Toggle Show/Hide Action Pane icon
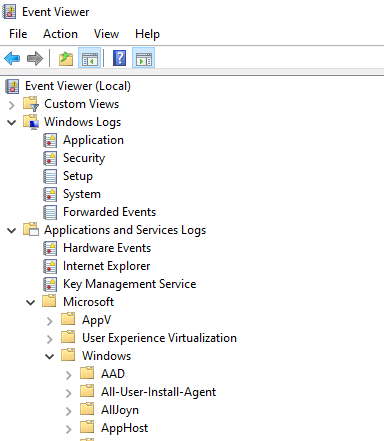The height and width of the screenshot is (441, 384). (x=144, y=58)
